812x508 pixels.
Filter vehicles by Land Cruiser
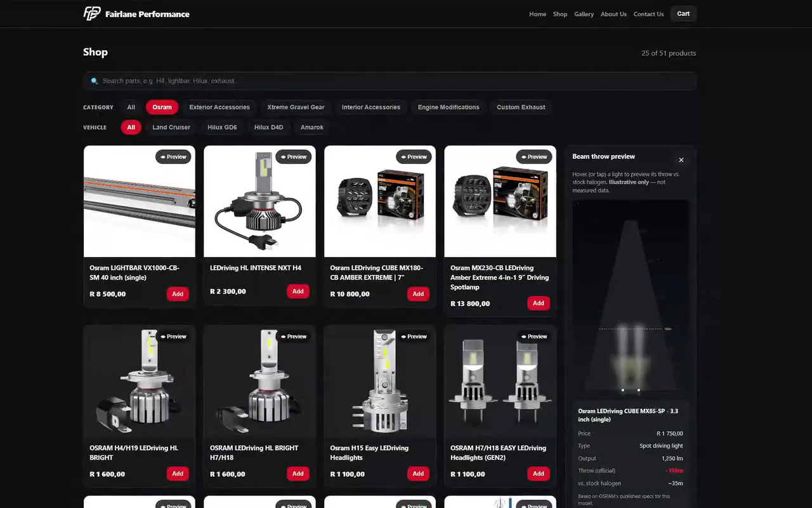click(171, 128)
